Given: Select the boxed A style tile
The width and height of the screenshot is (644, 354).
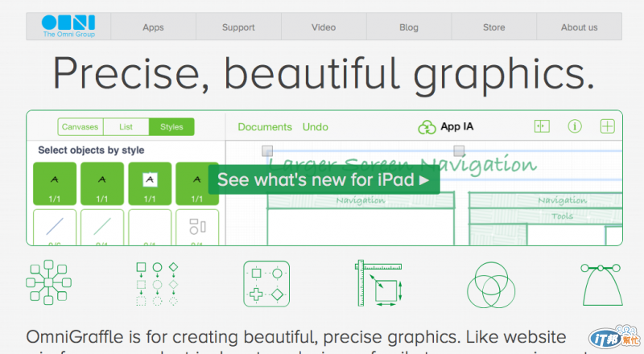Looking at the screenshot, I should click(x=150, y=183).
